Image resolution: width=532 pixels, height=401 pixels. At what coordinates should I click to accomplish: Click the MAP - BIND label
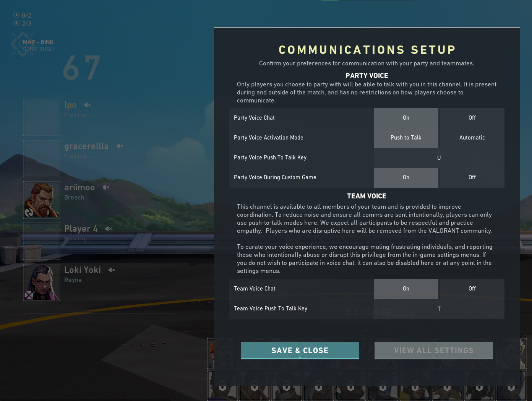38,42
